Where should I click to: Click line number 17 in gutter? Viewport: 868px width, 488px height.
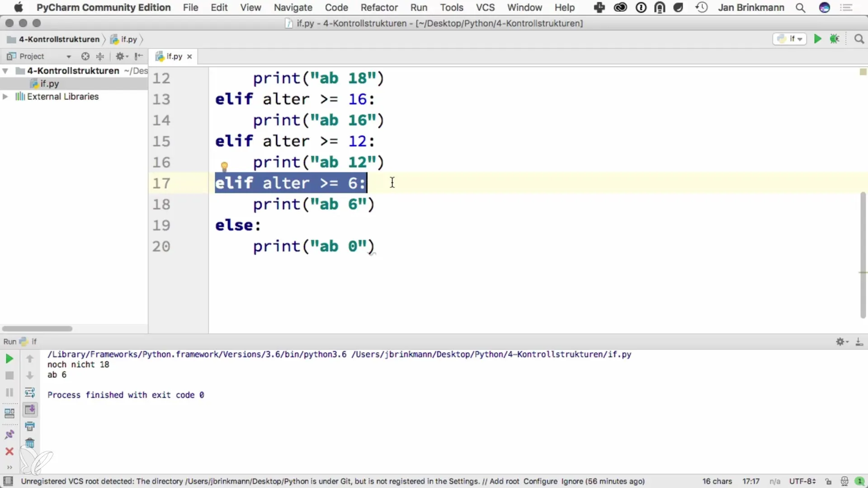(x=161, y=183)
